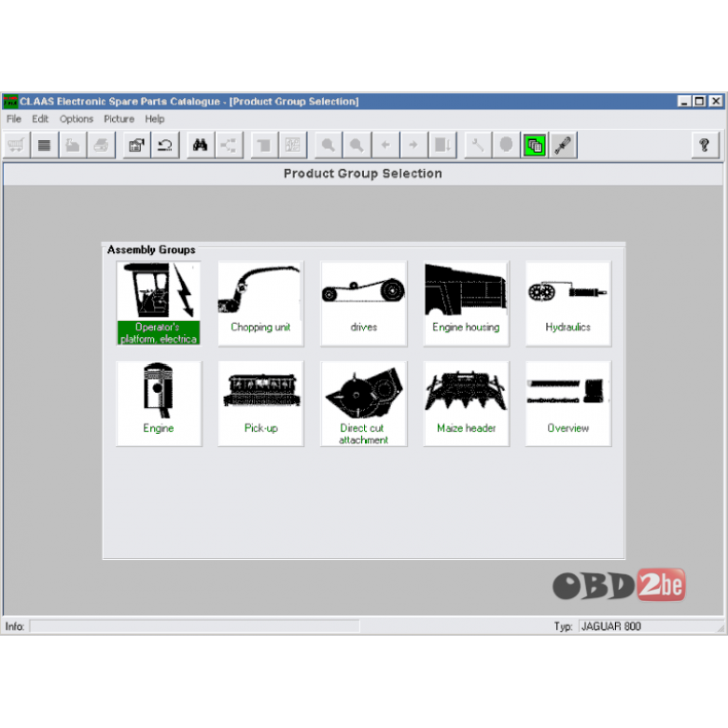Click the right arrow navigation icon
Image resolution: width=728 pixels, height=728 pixels.
[413, 146]
